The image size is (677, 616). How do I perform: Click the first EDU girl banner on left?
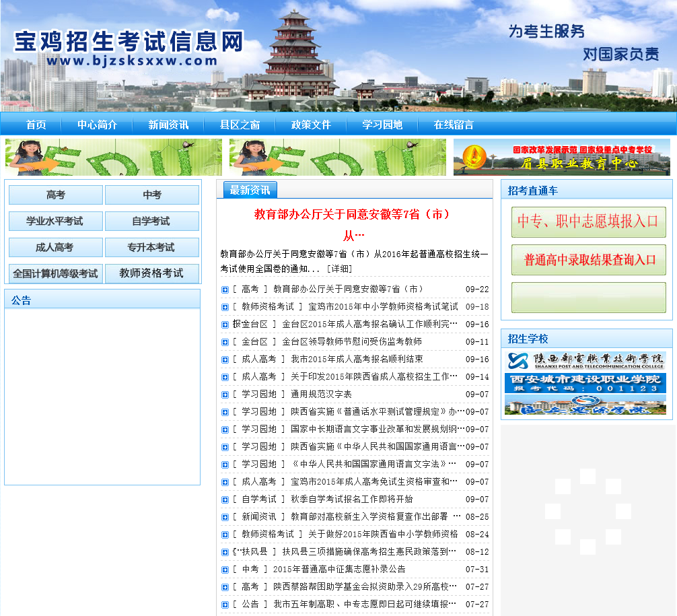114,158
